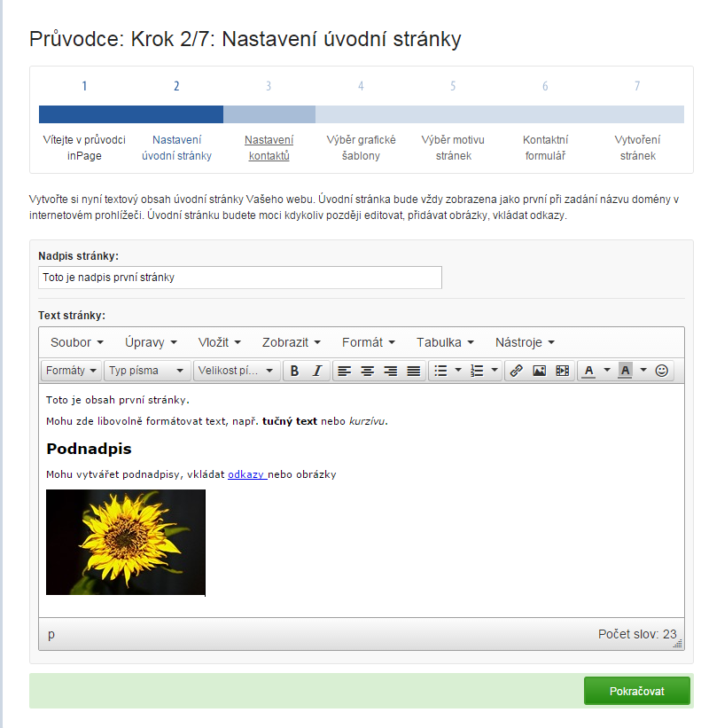
Task: Justify the text alignment
Action: pyautogui.click(x=413, y=371)
